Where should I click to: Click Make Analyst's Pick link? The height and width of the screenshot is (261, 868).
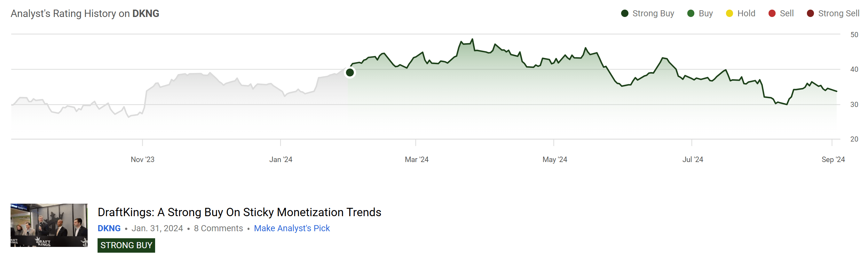tap(292, 228)
